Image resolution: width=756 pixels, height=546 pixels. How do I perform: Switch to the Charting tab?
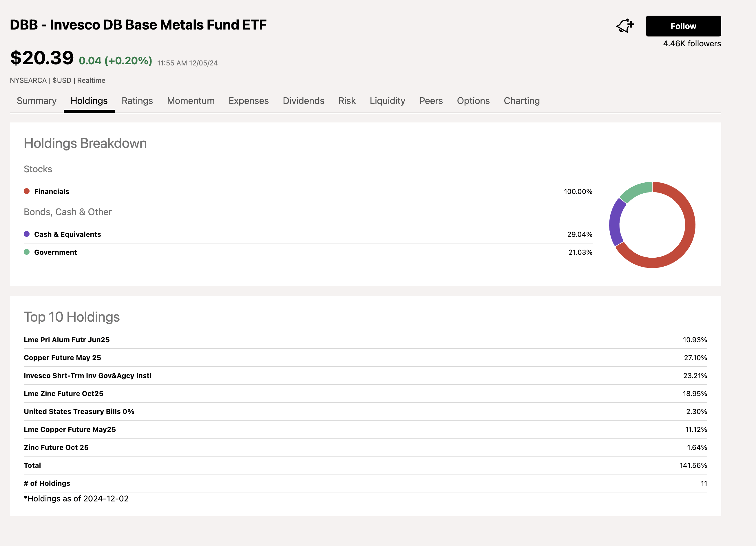pos(521,101)
